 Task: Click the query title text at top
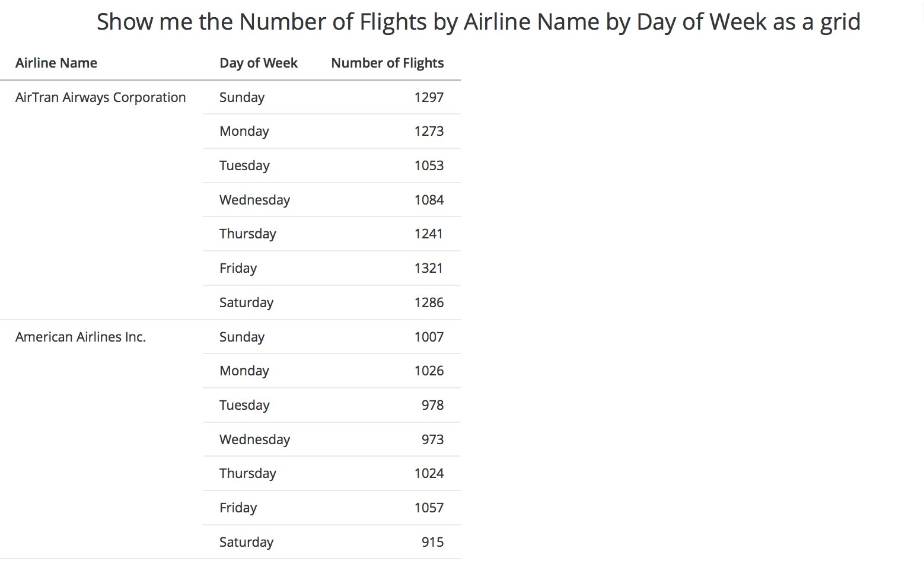[478, 22]
